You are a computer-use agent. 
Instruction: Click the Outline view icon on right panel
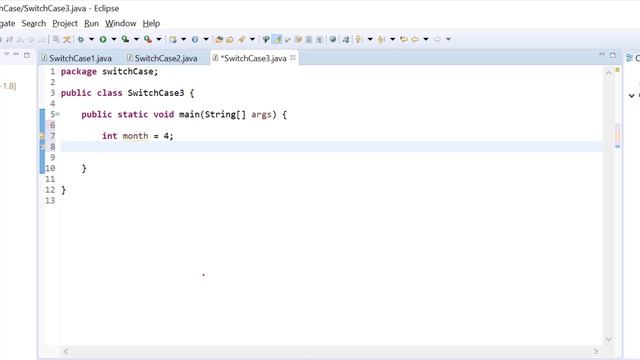(629, 58)
